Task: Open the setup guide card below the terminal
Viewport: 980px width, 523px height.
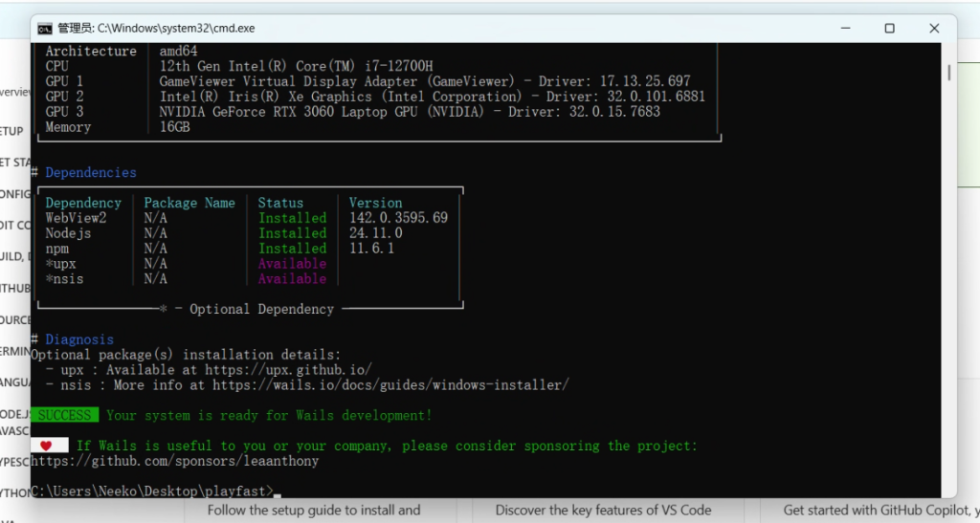Action: 314,511
